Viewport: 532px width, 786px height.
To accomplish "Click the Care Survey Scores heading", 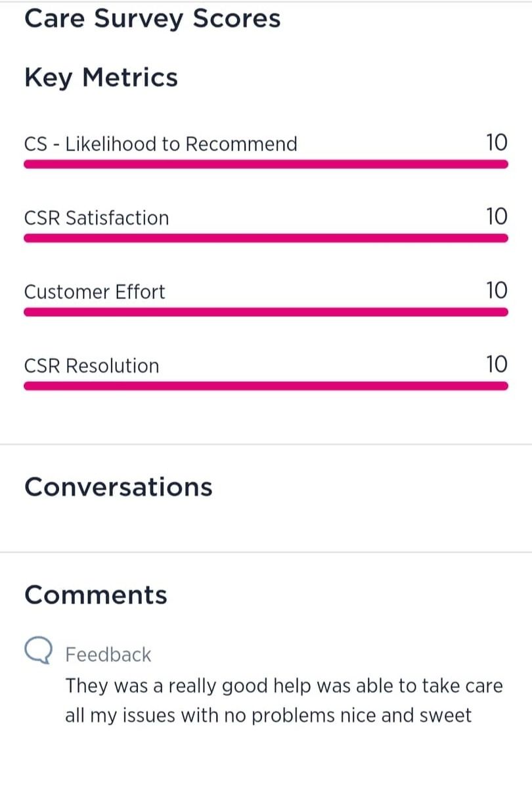I will pos(152,18).
